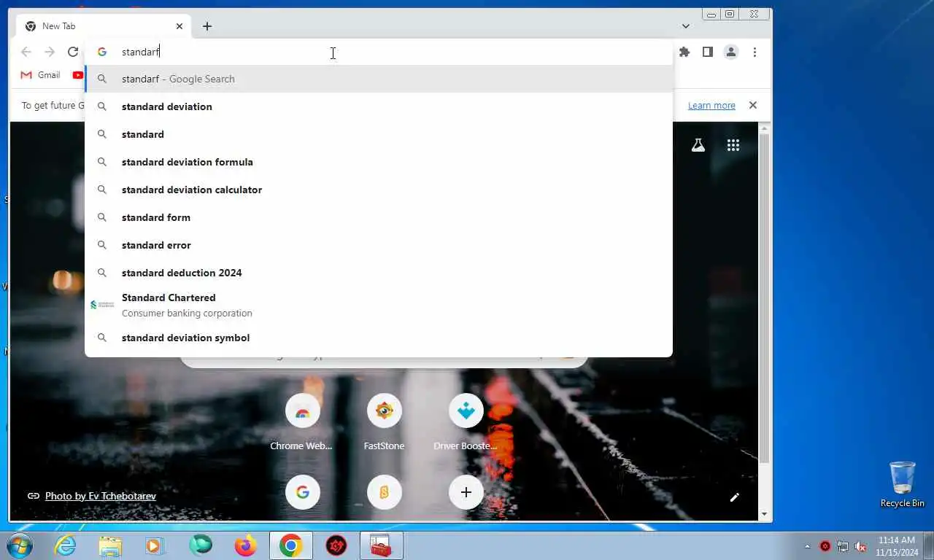The image size is (934, 560).
Task: Open the Chrome Web Store shortcut
Action: pos(302,423)
